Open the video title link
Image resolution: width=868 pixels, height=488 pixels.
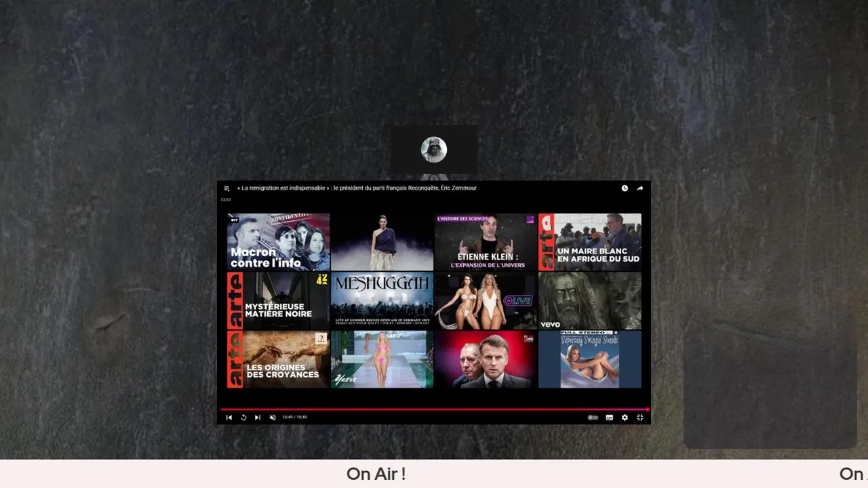(x=357, y=188)
